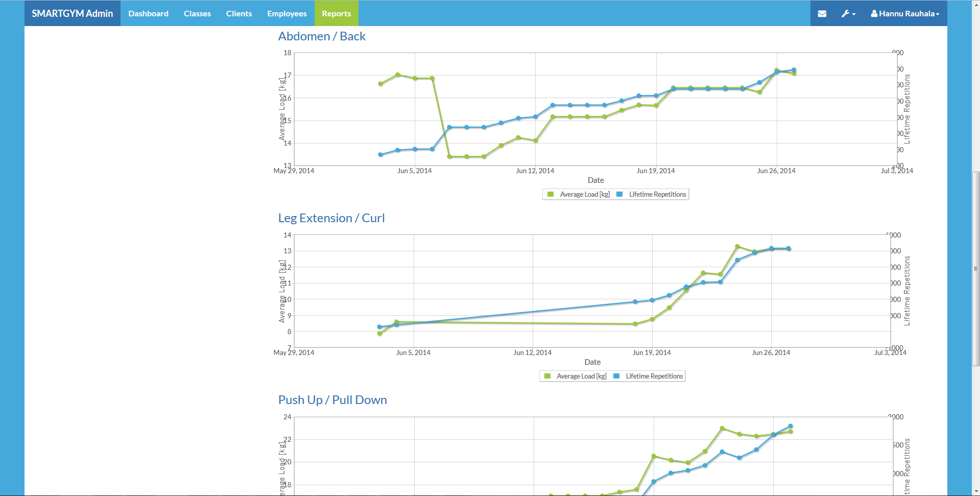Click blue swatch in Leg Extension legend
980x496 pixels.
pos(616,376)
